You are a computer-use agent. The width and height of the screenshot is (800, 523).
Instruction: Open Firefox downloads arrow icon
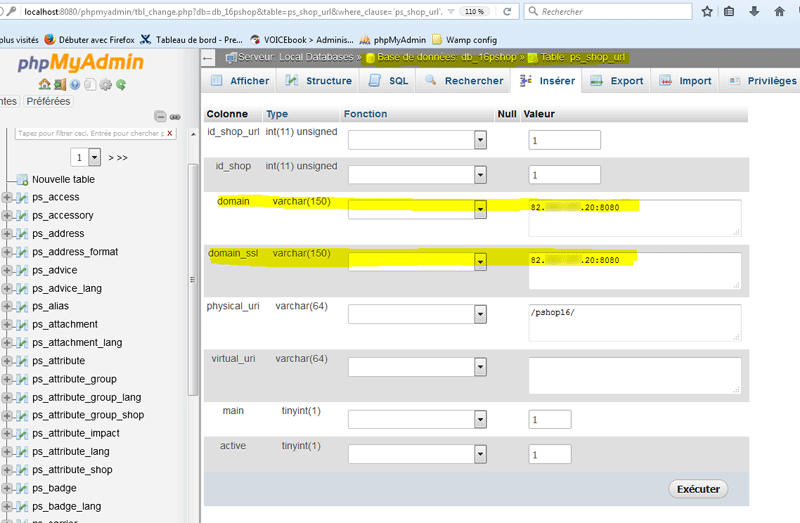(754, 11)
